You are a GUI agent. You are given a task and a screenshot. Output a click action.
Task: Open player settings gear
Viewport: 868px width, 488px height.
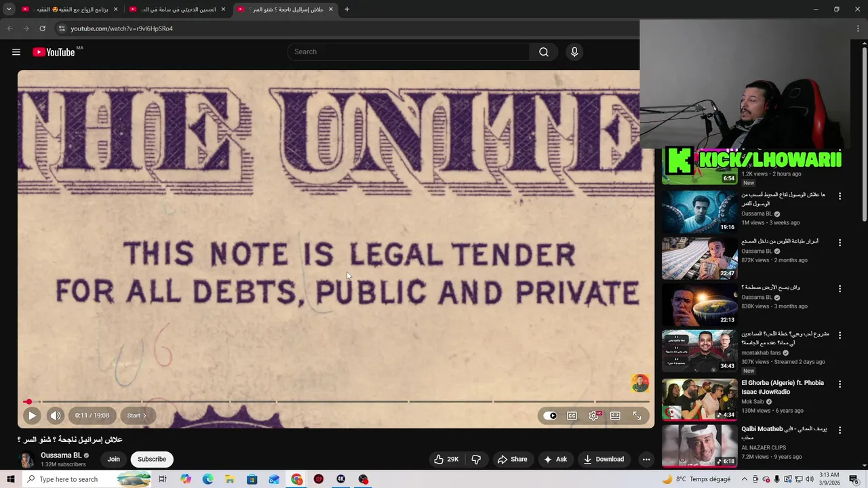pyautogui.click(x=594, y=415)
